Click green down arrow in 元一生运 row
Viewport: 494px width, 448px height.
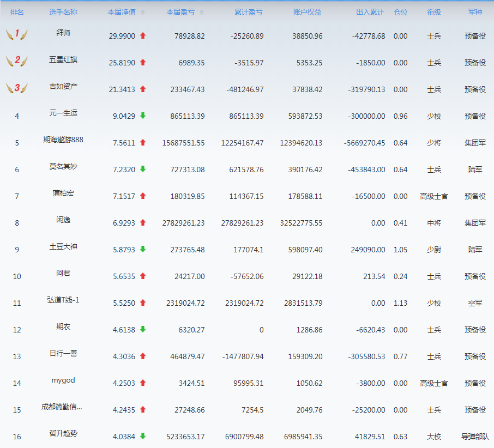coord(143,116)
